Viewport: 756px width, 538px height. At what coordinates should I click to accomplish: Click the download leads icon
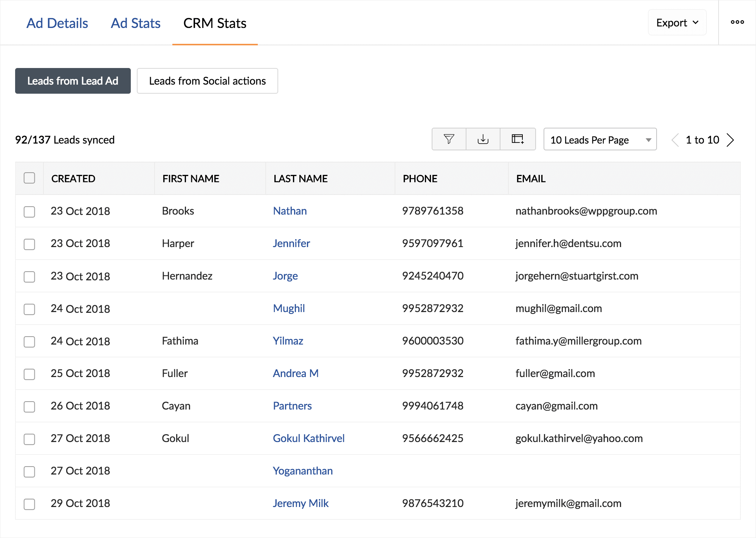[x=483, y=139]
